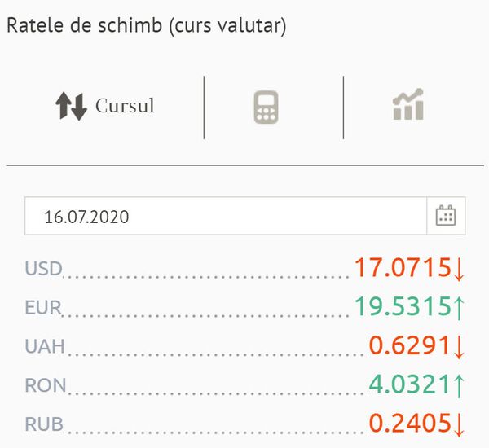
Task: Click into the 16.07.2020 date field
Action: 226,216
